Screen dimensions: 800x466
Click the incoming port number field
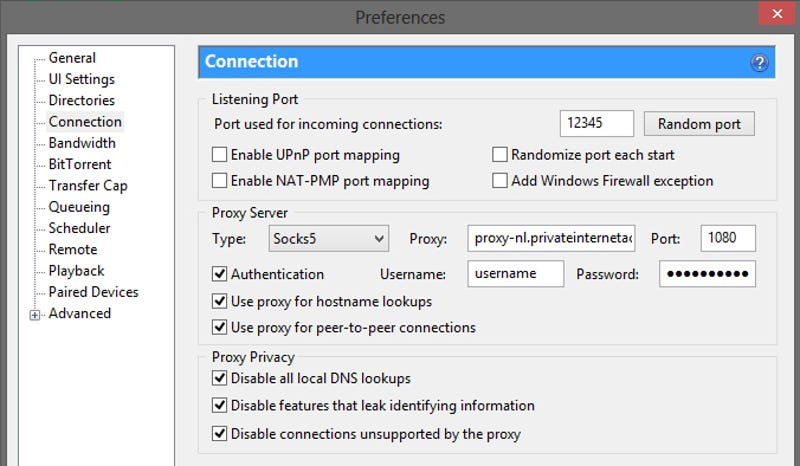click(x=596, y=124)
